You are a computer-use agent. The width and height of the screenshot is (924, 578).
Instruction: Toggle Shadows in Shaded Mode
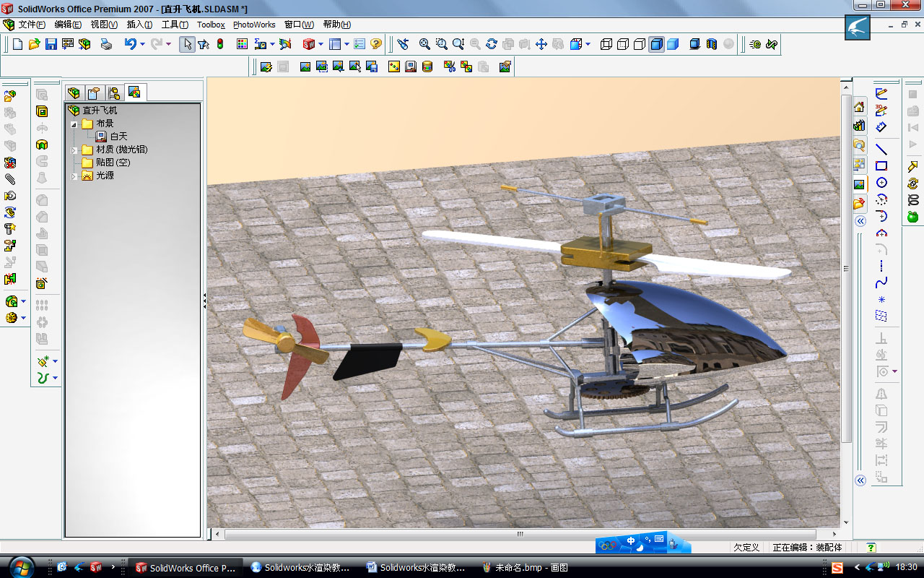(695, 44)
